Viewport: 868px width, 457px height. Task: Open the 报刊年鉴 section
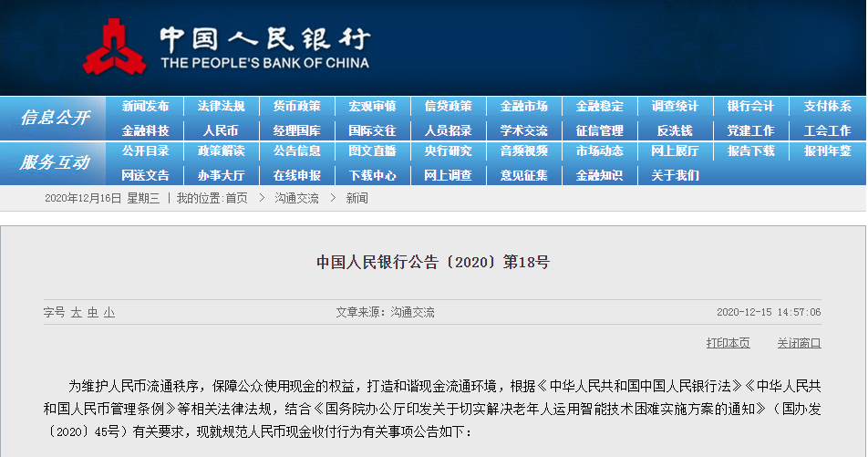827,151
